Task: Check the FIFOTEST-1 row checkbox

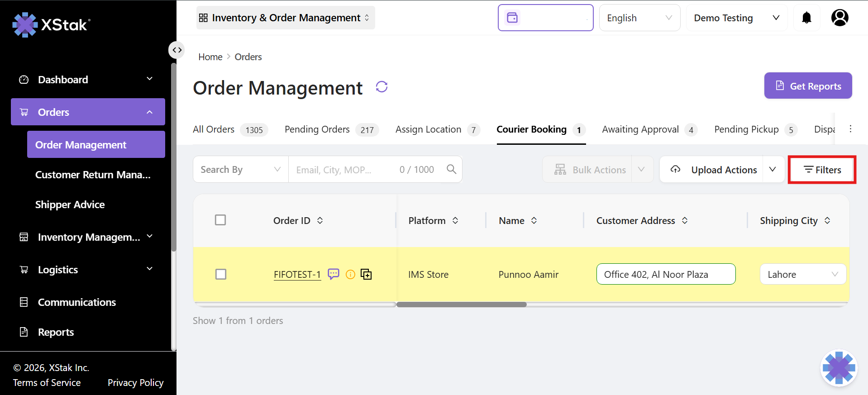Action: pos(220,274)
